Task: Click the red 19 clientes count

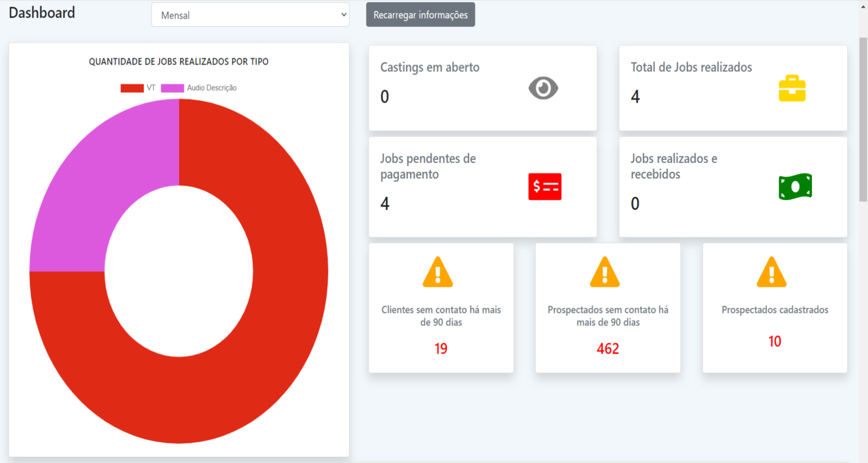Action: click(x=441, y=348)
